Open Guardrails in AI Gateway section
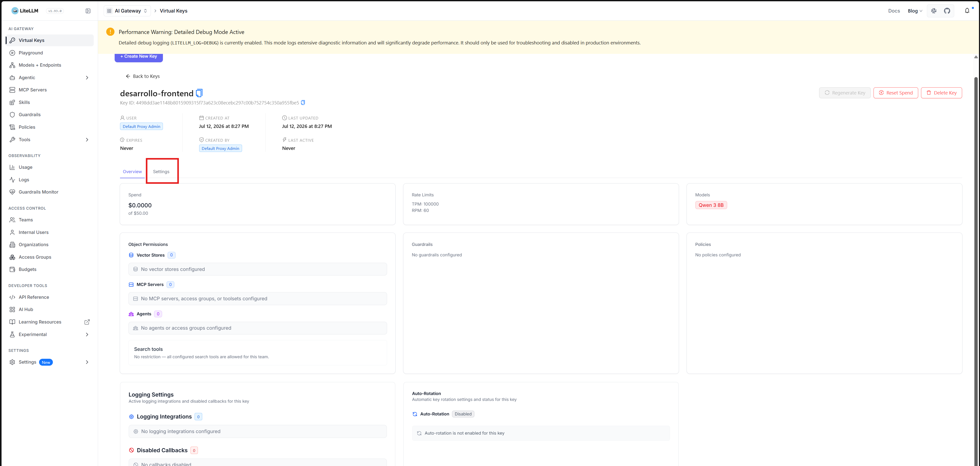Viewport: 980px width, 466px height. click(x=50, y=114)
